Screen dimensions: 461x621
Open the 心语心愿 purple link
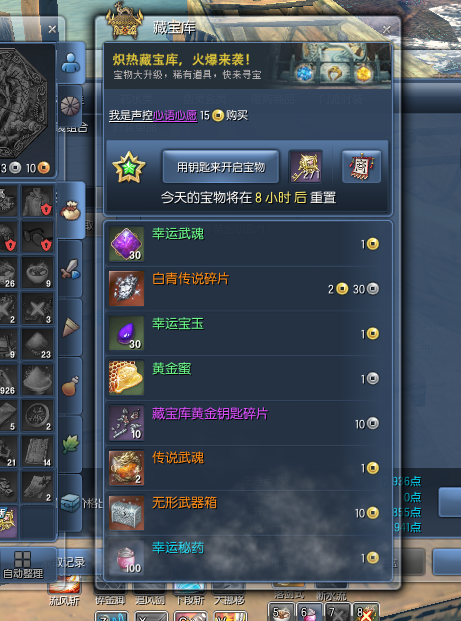pyautogui.click(x=175, y=116)
